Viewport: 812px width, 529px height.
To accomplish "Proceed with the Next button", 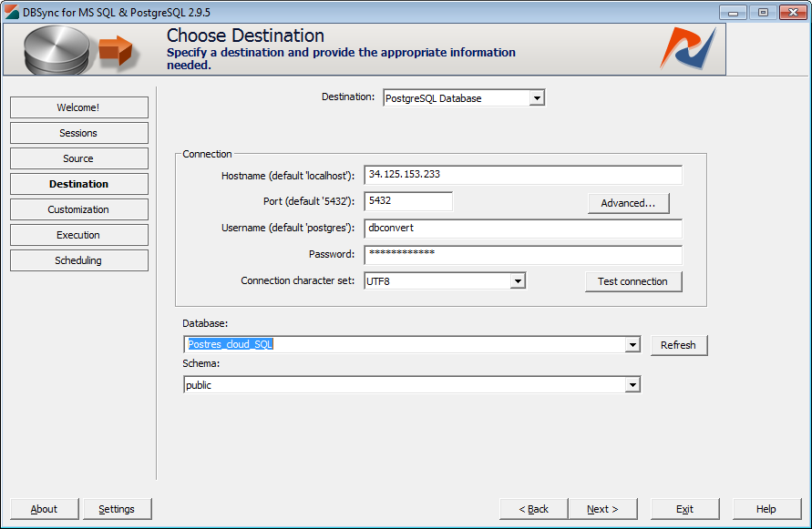I will pyautogui.click(x=602, y=509).
